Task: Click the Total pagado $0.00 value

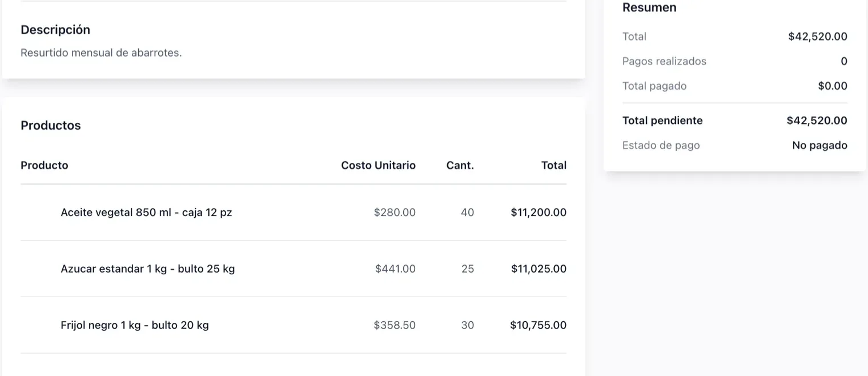Action: point(833,86)
